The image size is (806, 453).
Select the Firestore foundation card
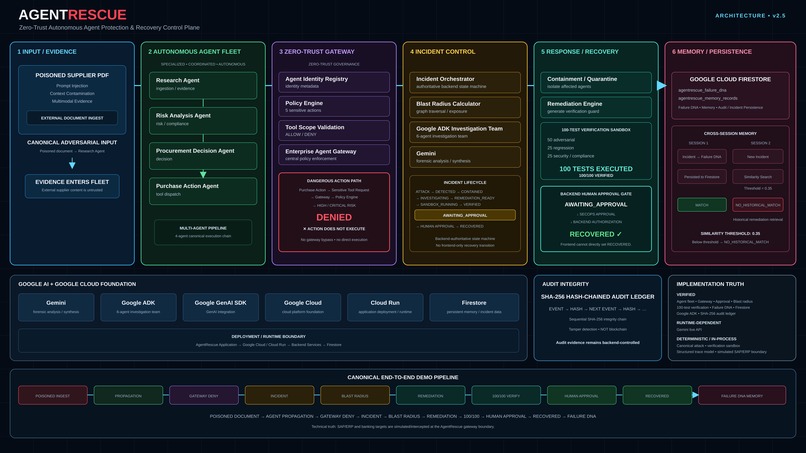[474, 307]
